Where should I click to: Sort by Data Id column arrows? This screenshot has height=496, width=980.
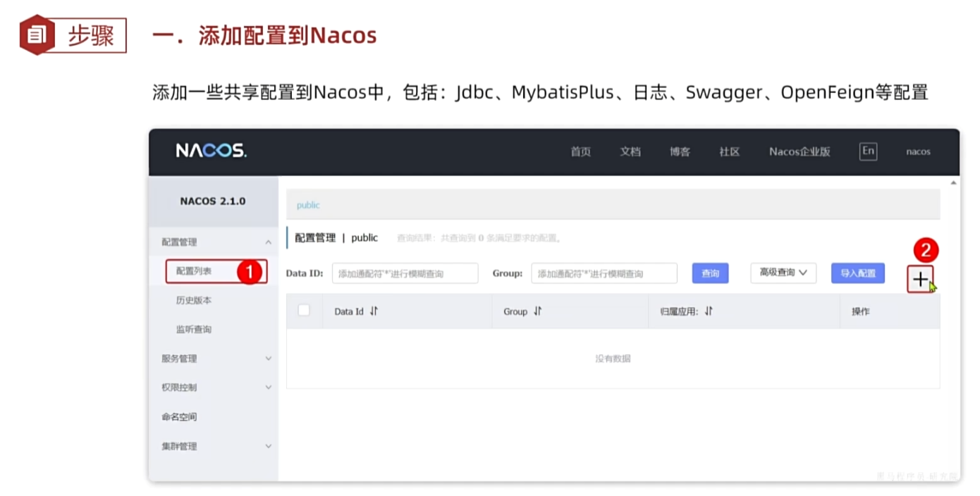374,311
